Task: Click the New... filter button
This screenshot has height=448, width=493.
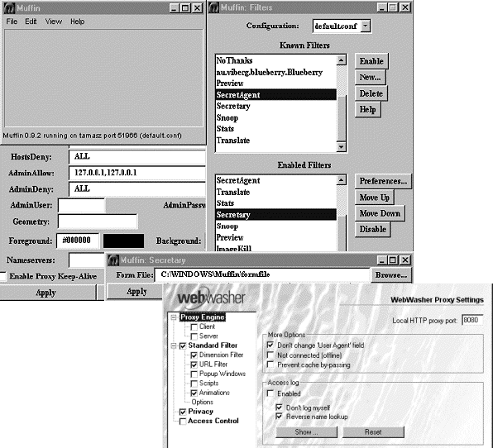Action: coord(370,78)
